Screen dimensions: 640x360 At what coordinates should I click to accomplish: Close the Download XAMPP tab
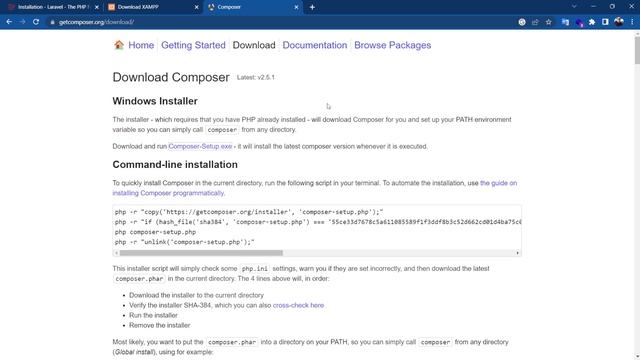point(196,7)
